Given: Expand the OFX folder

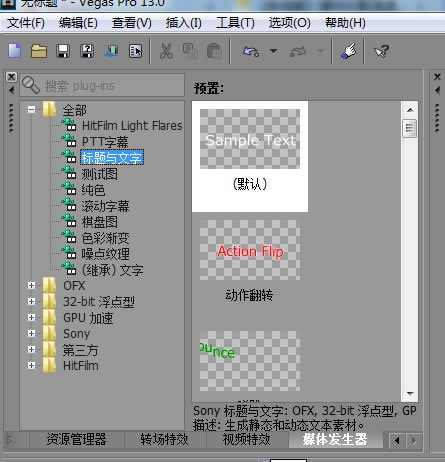Looking at the screenshot, I should (31, 285).
